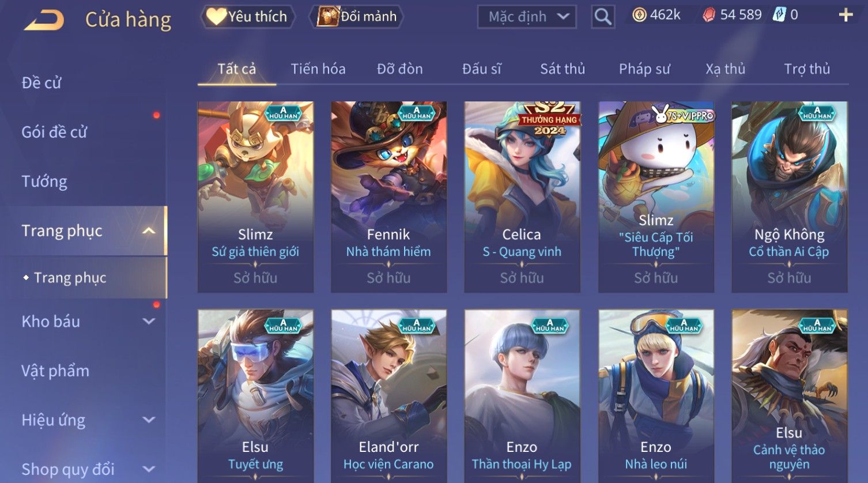Switch to the Pháp sư tab
The width and height of the screenshot is (868, 483).
pos(644,69)
